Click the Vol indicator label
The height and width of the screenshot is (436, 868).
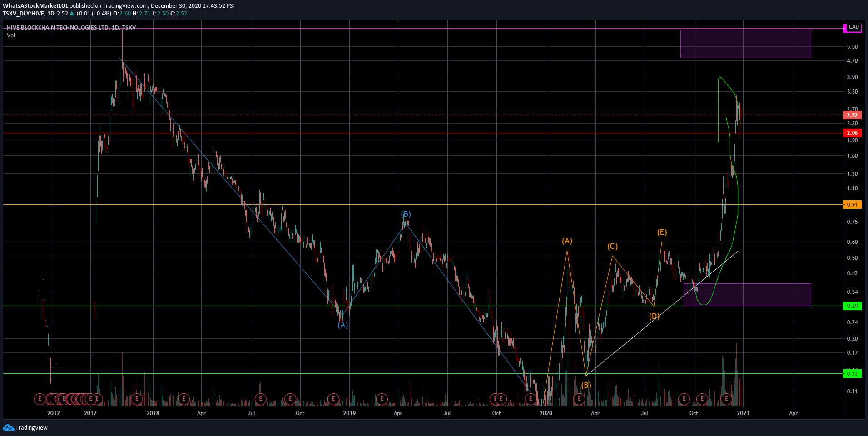point(11,35)
